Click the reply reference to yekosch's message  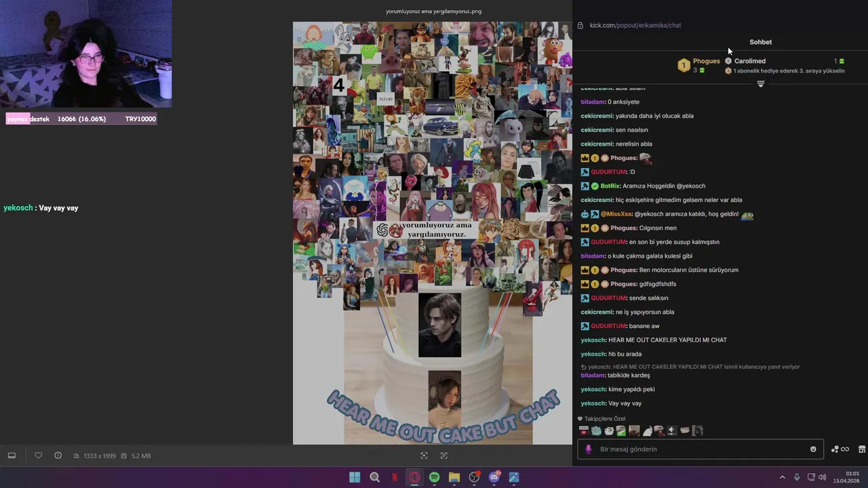690,367
